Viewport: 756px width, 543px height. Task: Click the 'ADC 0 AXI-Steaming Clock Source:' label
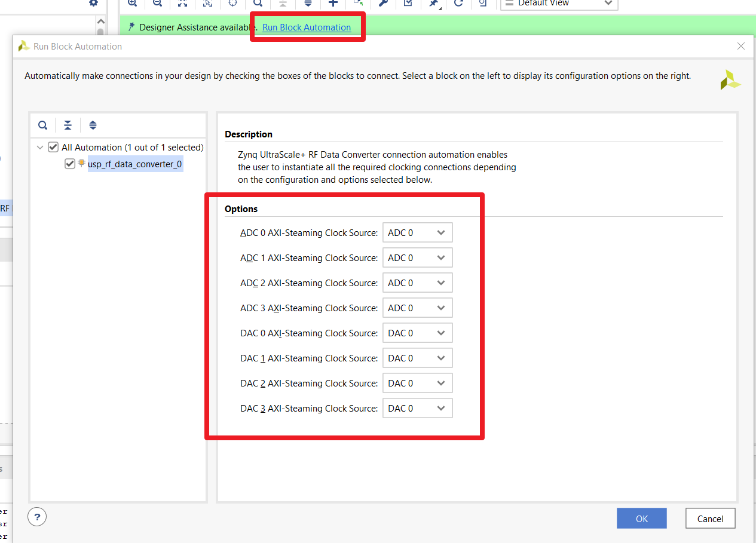(x=309, y=233)
